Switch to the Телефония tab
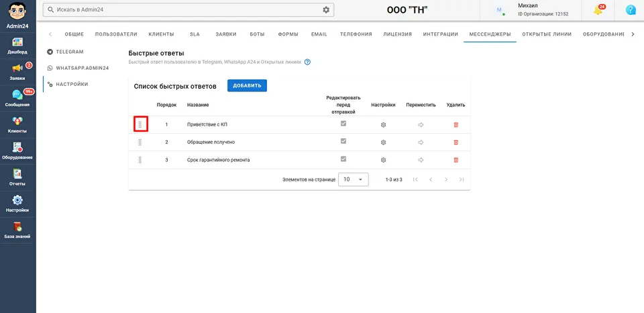644x313 pixels. [356, 34]
